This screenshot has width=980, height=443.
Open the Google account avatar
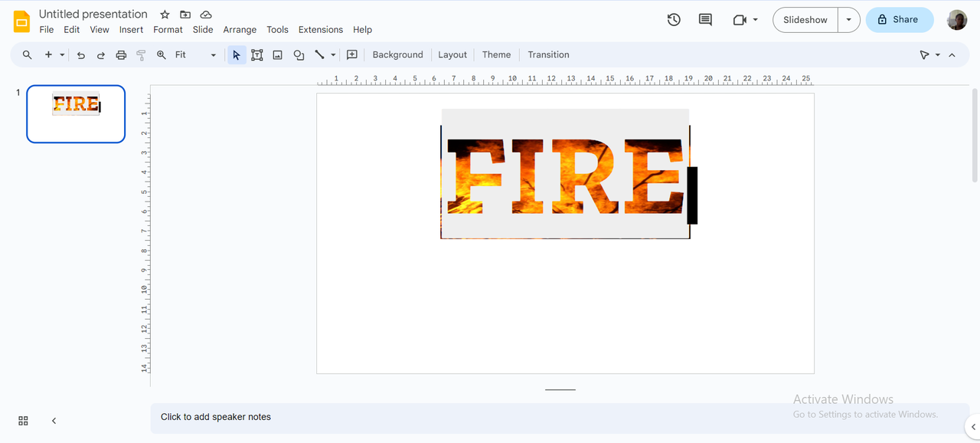point(957,20)
